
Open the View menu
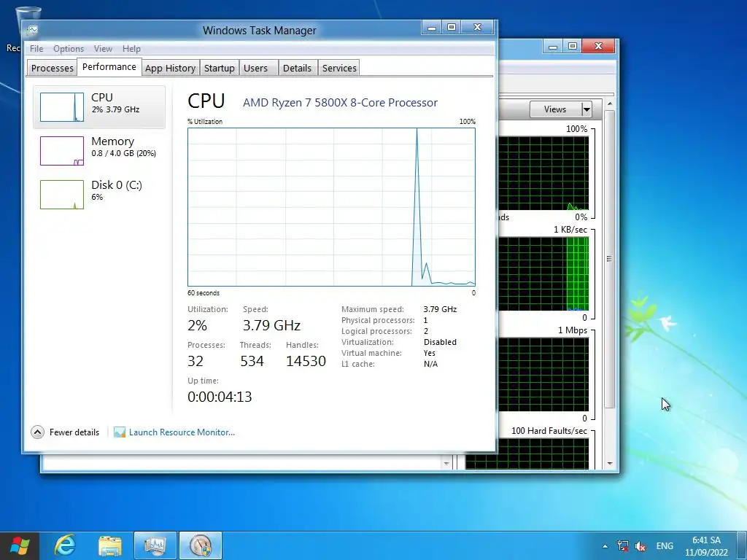[103, 49]
